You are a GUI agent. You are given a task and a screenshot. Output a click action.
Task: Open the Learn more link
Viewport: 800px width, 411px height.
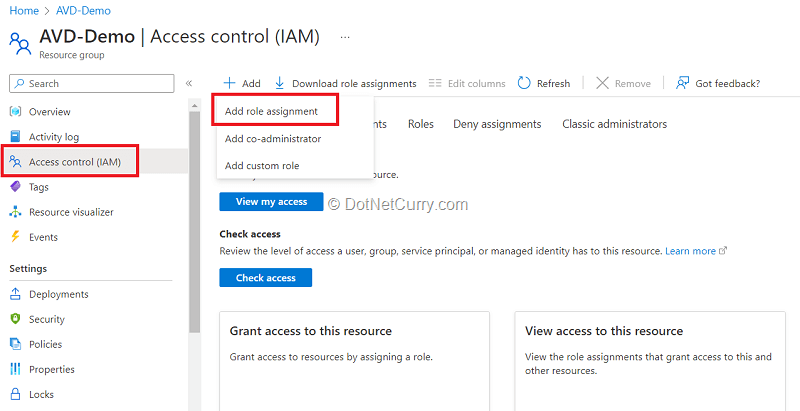coord(690,251)
